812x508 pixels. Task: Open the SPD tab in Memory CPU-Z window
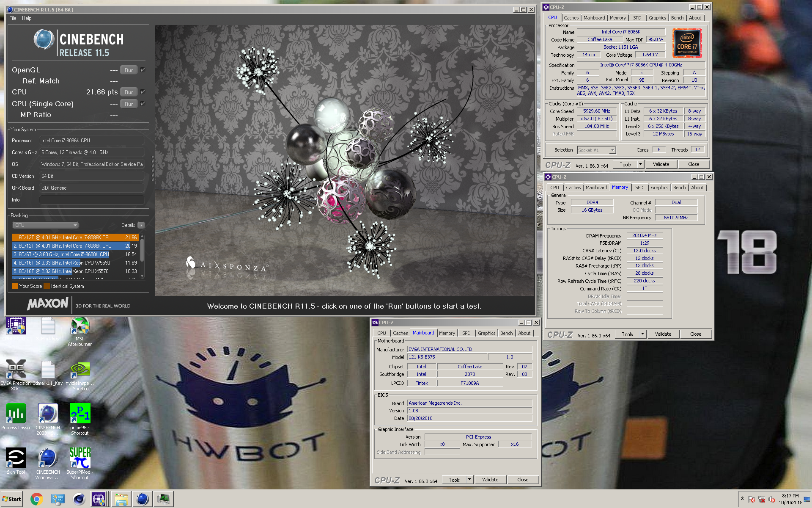point(639,188)
